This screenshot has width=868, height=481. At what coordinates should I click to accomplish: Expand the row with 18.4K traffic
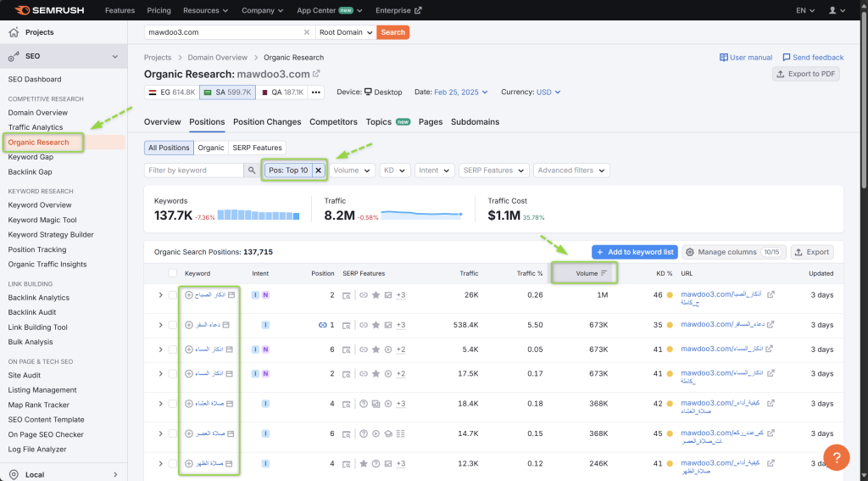[160, 404]
